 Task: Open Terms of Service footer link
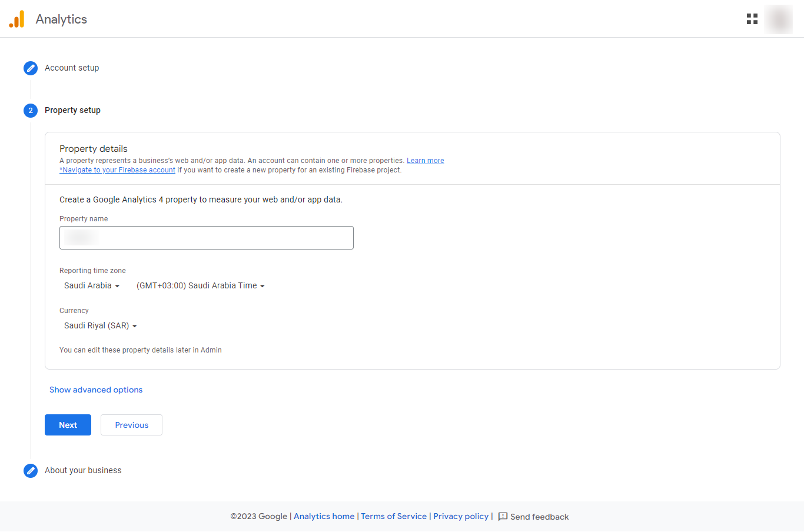394,516
